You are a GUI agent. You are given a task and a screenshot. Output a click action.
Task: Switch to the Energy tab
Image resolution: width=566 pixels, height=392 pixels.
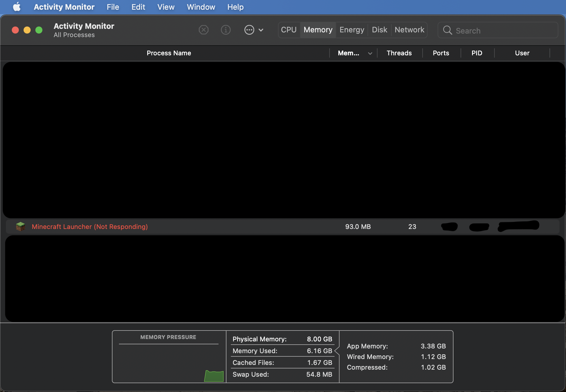352,30
